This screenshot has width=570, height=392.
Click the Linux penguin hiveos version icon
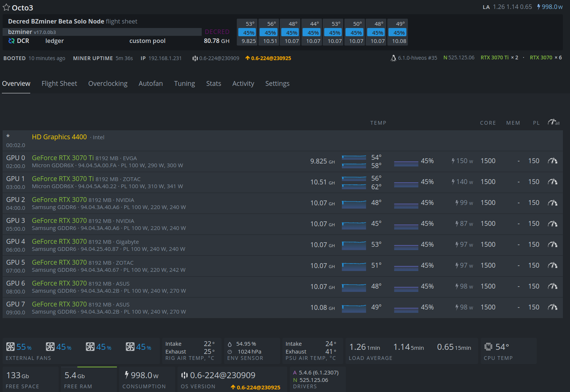393,58
